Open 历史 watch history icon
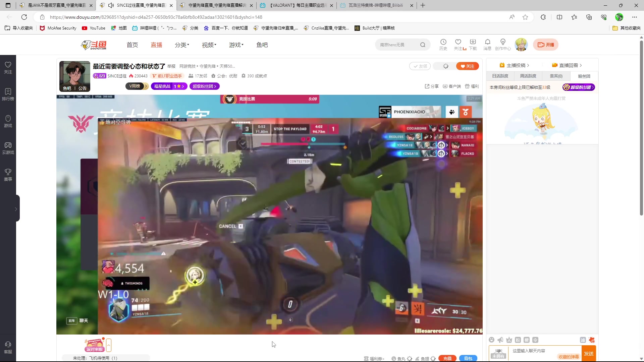The height and width of the screenshot is (362, 644). pos(443,44)
